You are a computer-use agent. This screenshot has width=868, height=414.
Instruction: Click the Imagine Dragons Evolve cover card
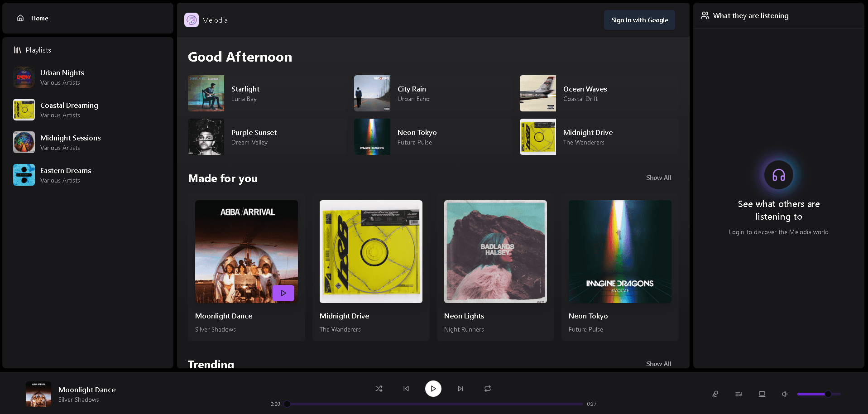(x=620, y=251)
